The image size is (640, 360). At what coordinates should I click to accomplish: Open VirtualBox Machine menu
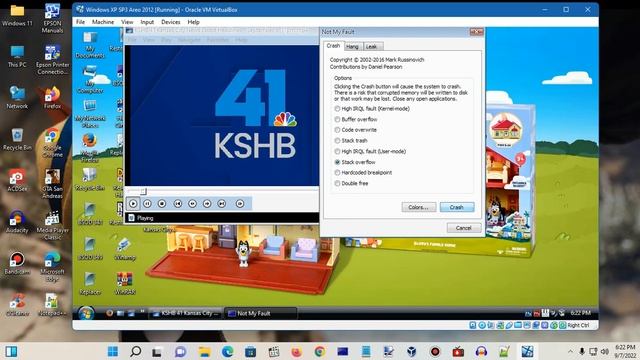(x=103, y=22)
